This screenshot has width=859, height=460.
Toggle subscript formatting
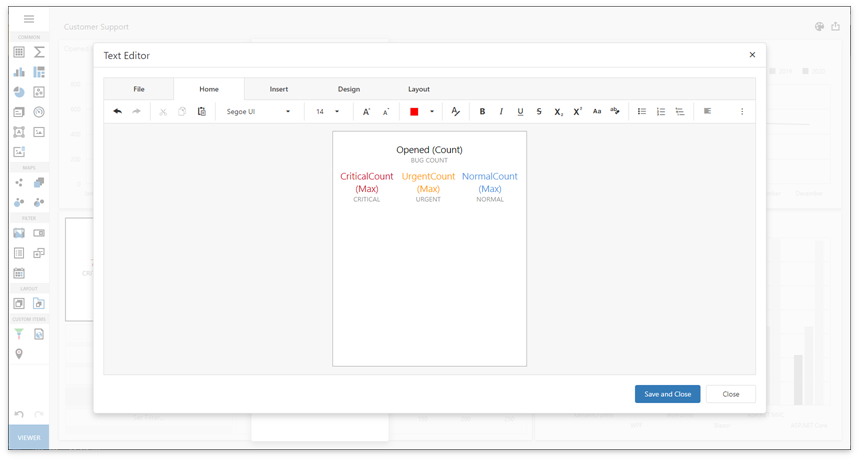[558, 112]
